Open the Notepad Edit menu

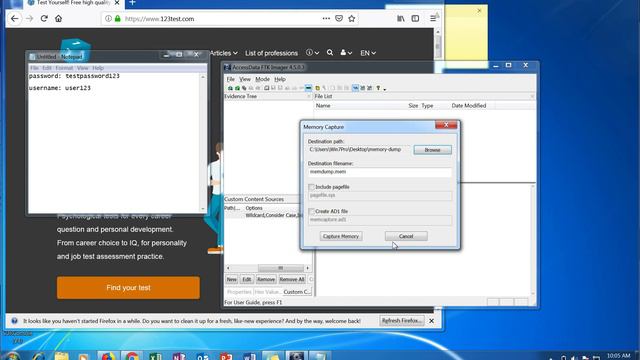pyautogui.click(x=47, y=68)
